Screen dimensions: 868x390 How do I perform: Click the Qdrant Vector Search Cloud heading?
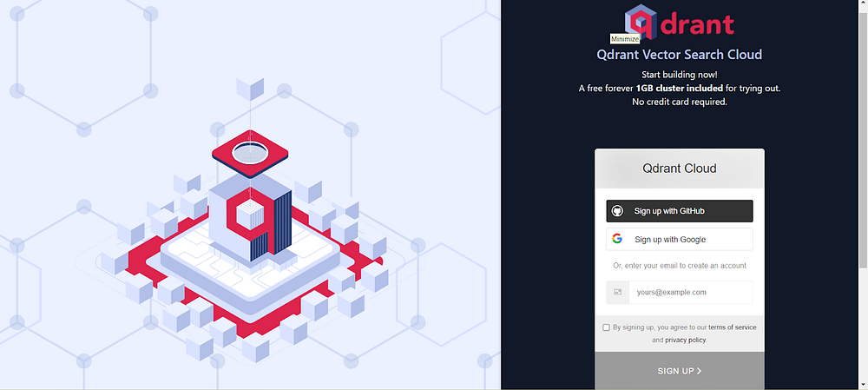[680, 55]
